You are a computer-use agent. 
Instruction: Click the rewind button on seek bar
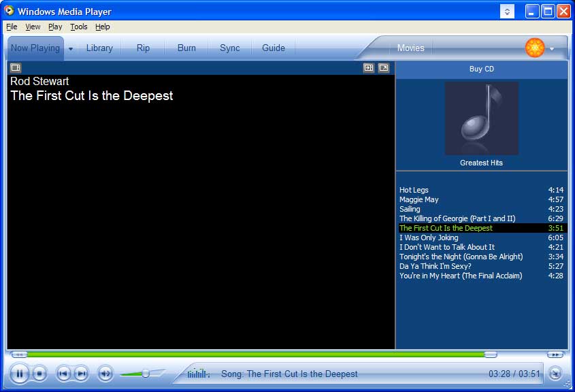coord(18,355)
